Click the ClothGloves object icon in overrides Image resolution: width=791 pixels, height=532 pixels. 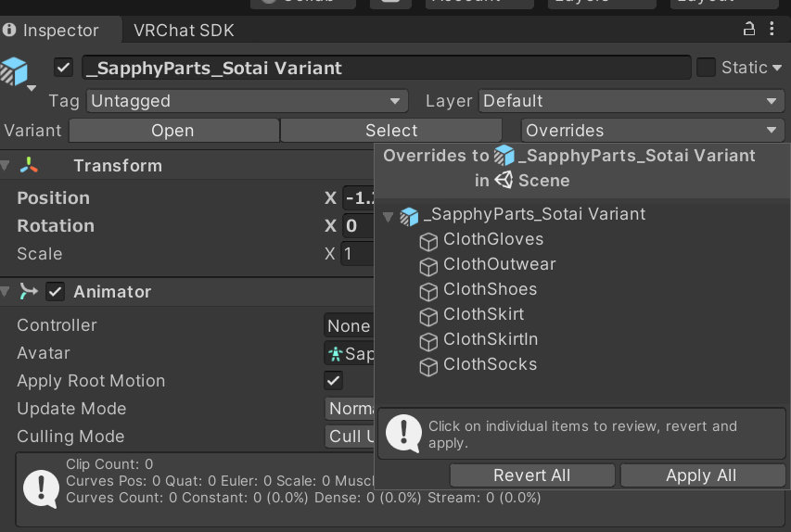(428, 241)
